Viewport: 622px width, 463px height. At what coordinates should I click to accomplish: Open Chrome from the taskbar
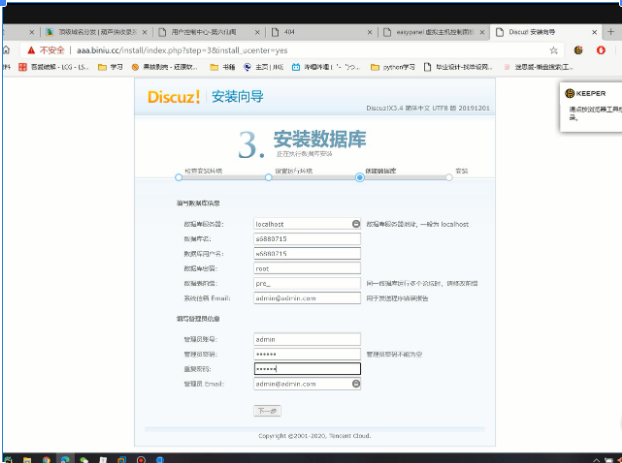point(46,459)
